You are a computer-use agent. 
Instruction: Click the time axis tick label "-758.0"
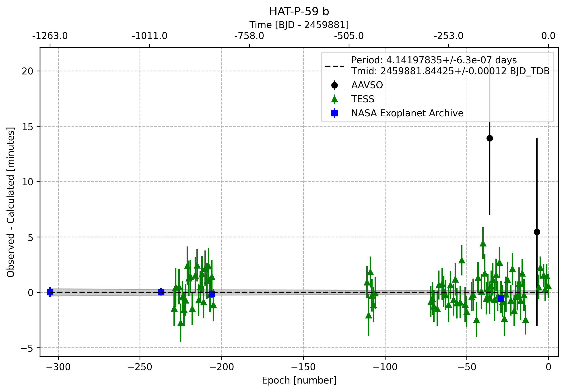pos(249,36)
